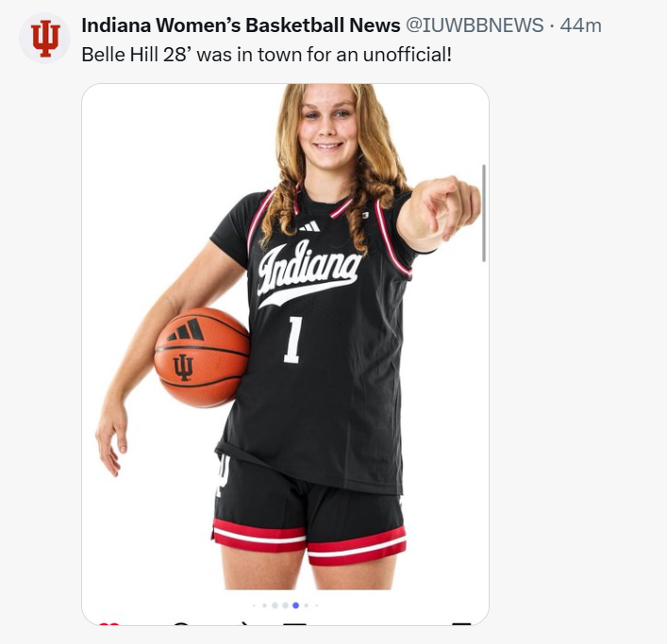
Task: Toggle the red heart like icon
Action: [108, 625]
